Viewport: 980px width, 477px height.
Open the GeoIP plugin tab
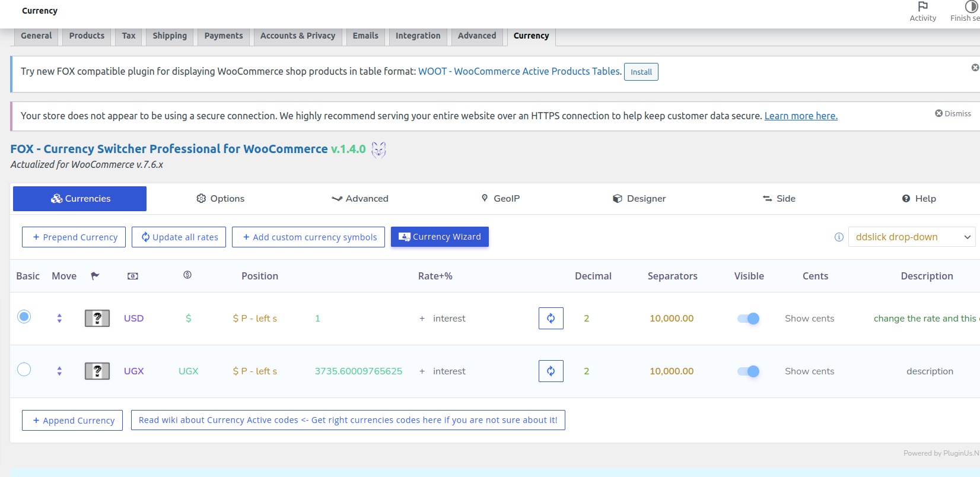tap(500, 199)
